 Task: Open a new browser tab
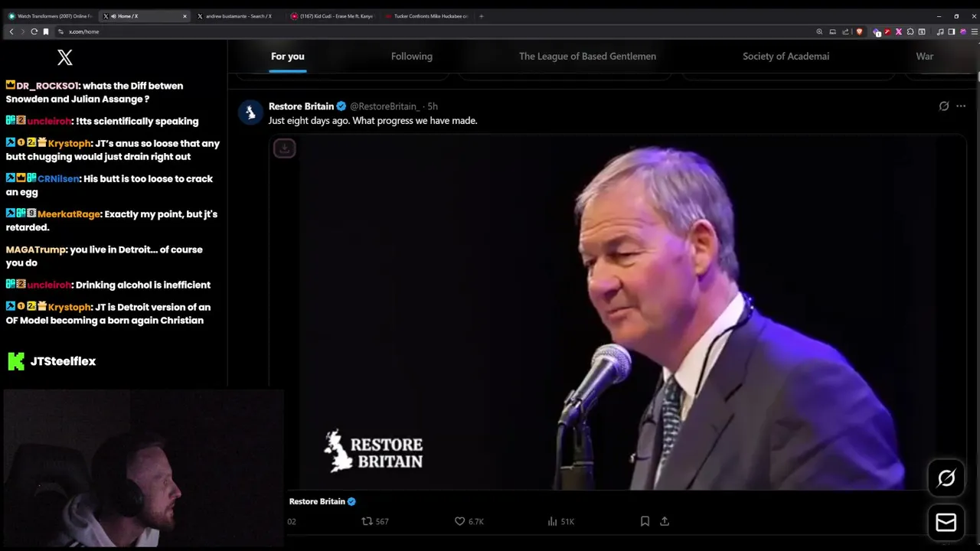[481, 16]
